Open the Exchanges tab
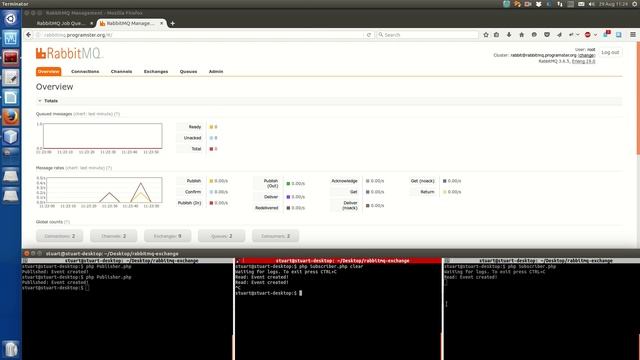 coord(156,71)
